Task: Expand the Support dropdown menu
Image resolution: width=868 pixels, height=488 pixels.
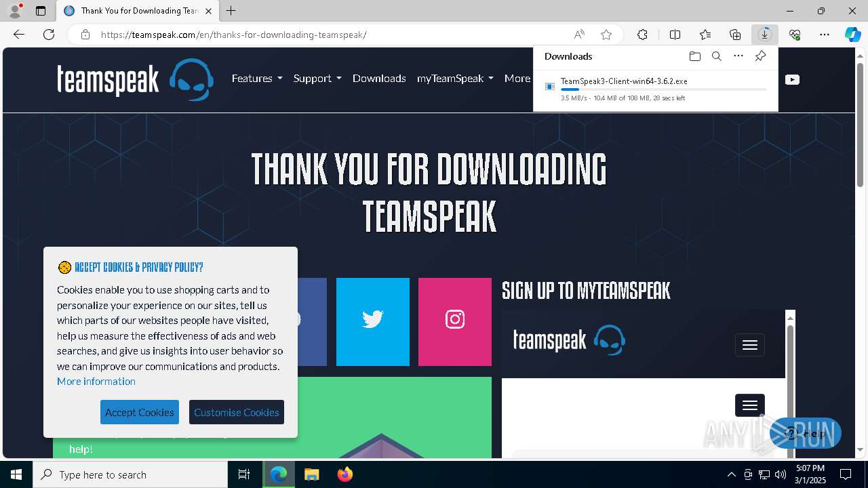Action: 317,79
